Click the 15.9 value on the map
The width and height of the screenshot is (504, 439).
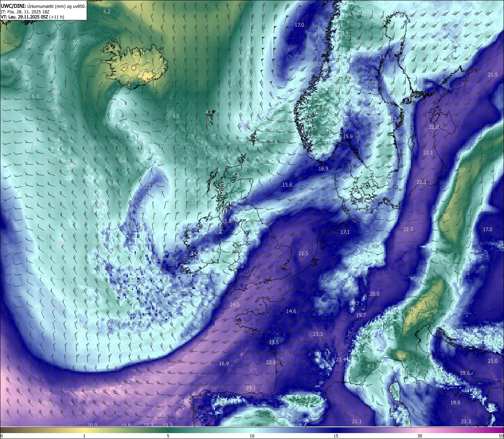(348, 136)
